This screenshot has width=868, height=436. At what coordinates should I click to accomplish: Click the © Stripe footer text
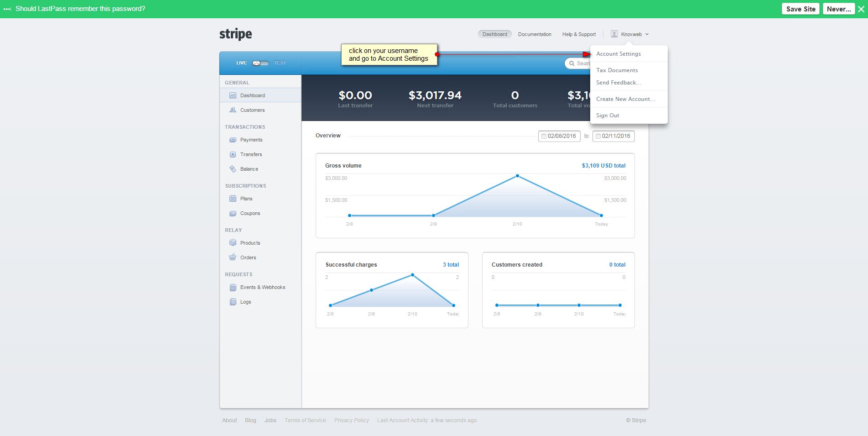tap(636, 420)
